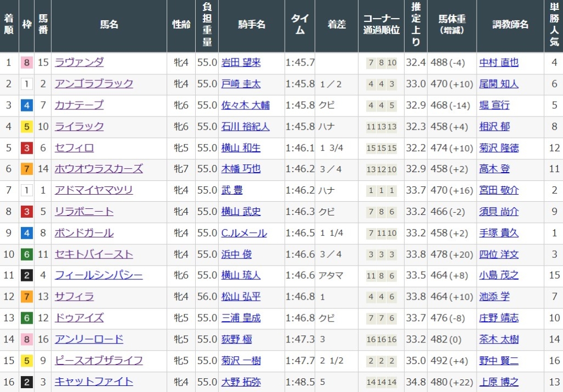Image resolution: width=563 pixels, height=392 pixels.
Task: Open jockey page for 岩田 望来
Action: click(241, 63)
